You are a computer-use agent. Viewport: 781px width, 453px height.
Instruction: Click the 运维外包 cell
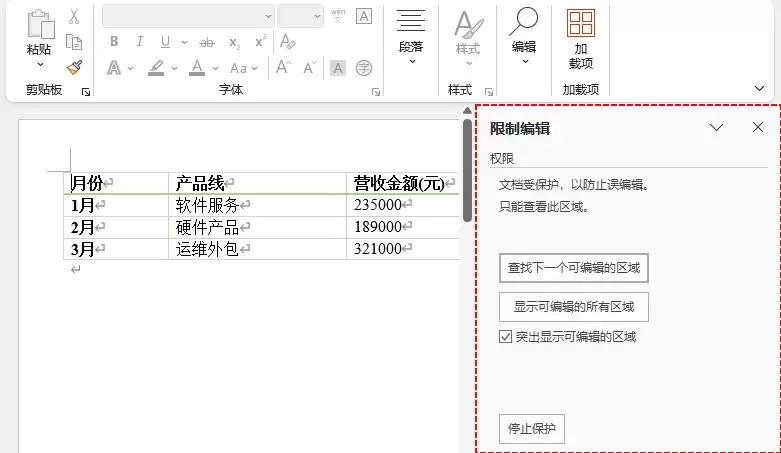point(258,249)
